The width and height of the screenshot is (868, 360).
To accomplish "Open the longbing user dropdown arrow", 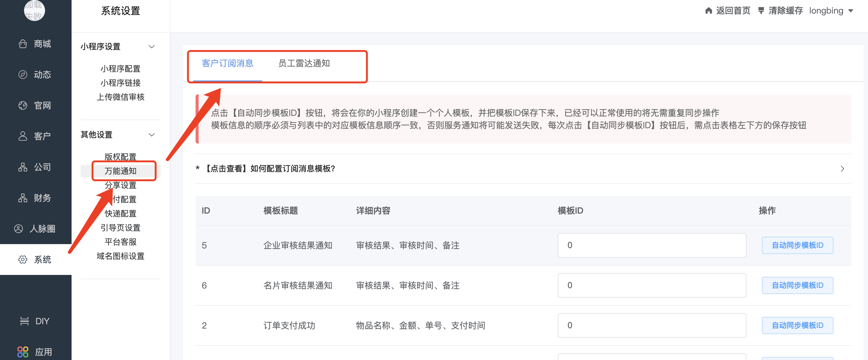I will pos(851,11).
